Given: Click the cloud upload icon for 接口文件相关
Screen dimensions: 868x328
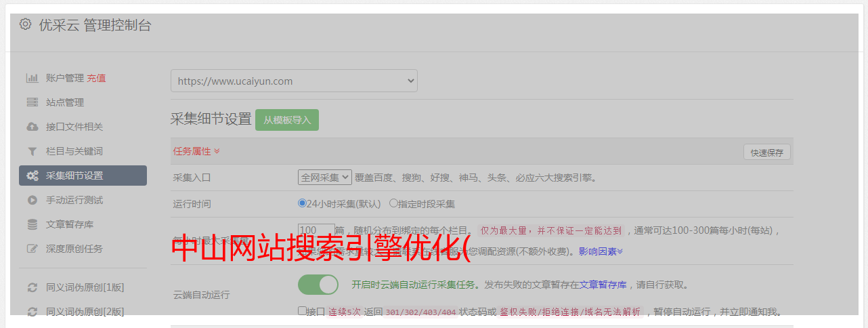Looking at the screenshot, I should coord(32,127).
